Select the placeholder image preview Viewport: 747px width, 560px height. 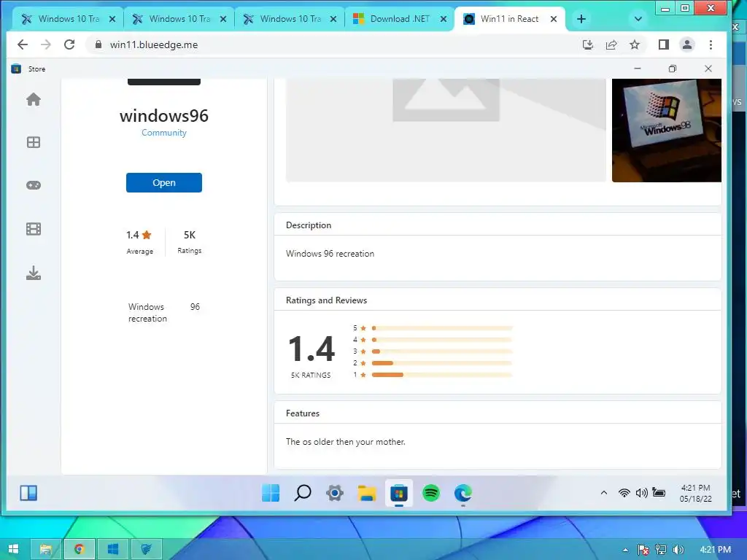(446, 131)
